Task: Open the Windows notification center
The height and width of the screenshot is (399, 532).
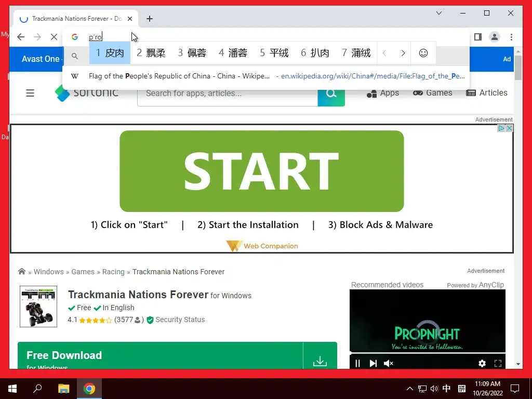Action: (x=515, y=389)
